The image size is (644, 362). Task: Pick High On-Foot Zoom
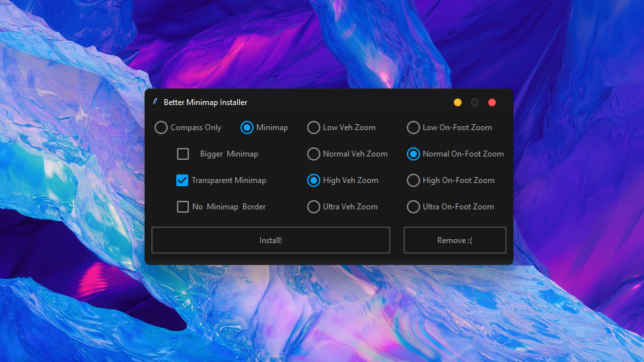(413, 180)
